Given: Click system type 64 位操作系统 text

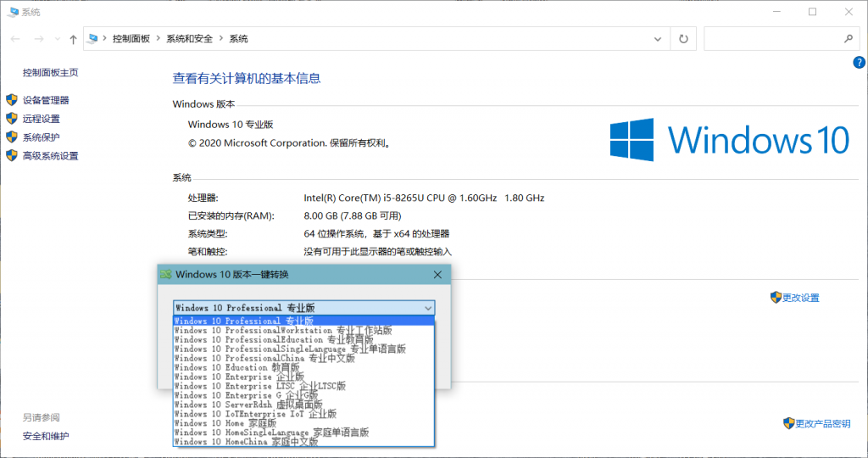Looking at the screenshot, I should click(376, 234).
